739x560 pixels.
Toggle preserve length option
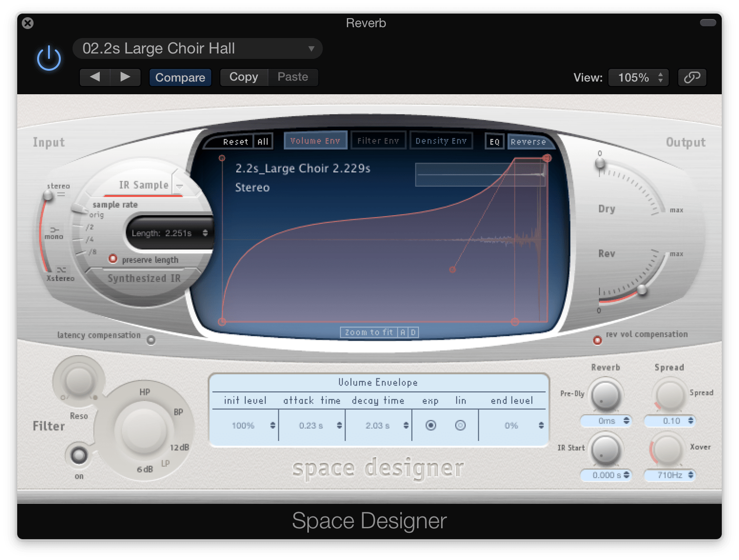[x=113, y=259]
